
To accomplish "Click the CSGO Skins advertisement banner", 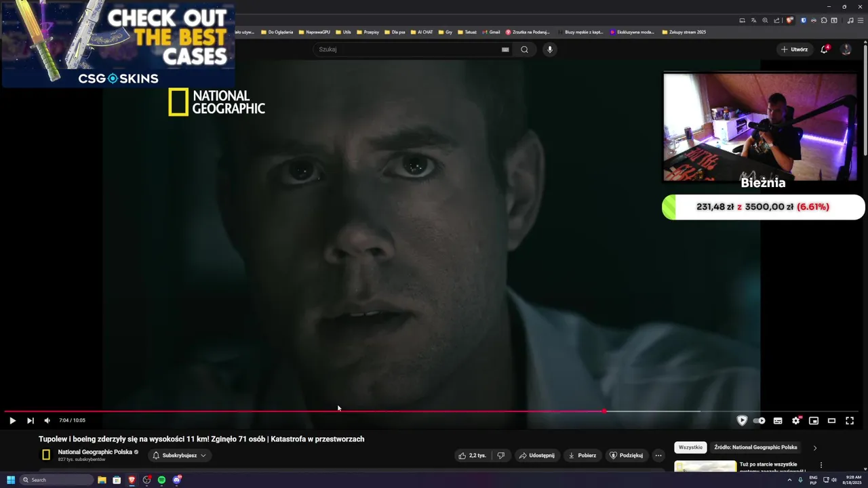I will [x=118, y=45].
